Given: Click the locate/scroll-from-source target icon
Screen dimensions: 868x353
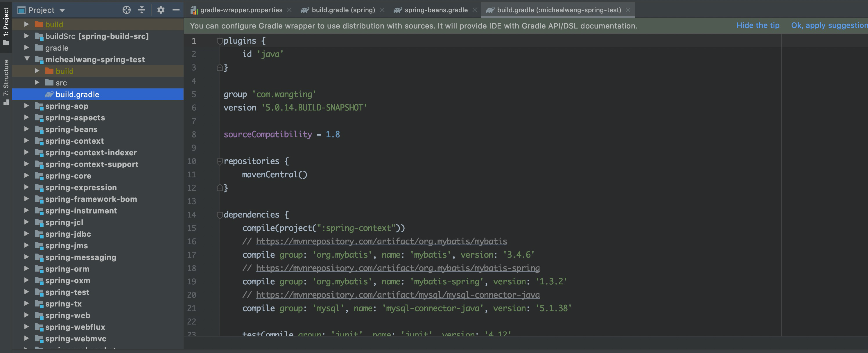Looking at the screenshot, I should click(x=126, y=10).
